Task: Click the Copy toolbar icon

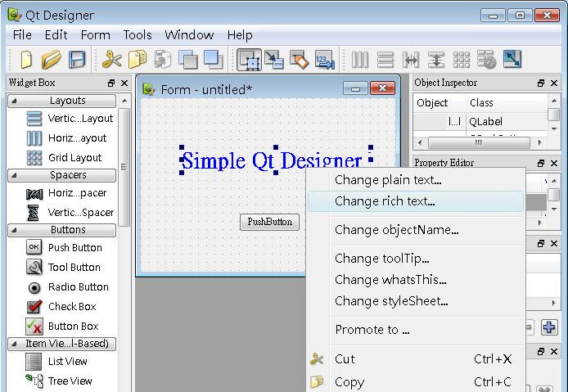Action: [137, 60]
